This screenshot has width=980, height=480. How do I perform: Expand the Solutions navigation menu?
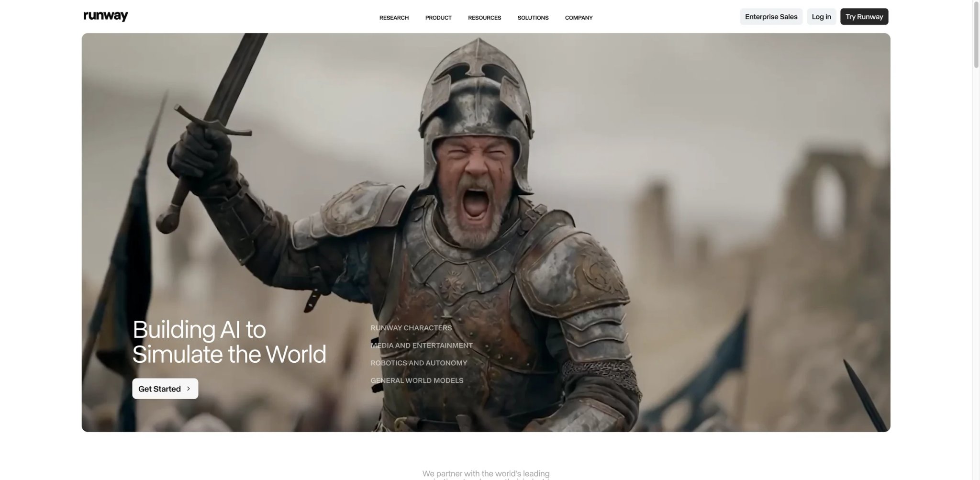click(x=533, y=18)
